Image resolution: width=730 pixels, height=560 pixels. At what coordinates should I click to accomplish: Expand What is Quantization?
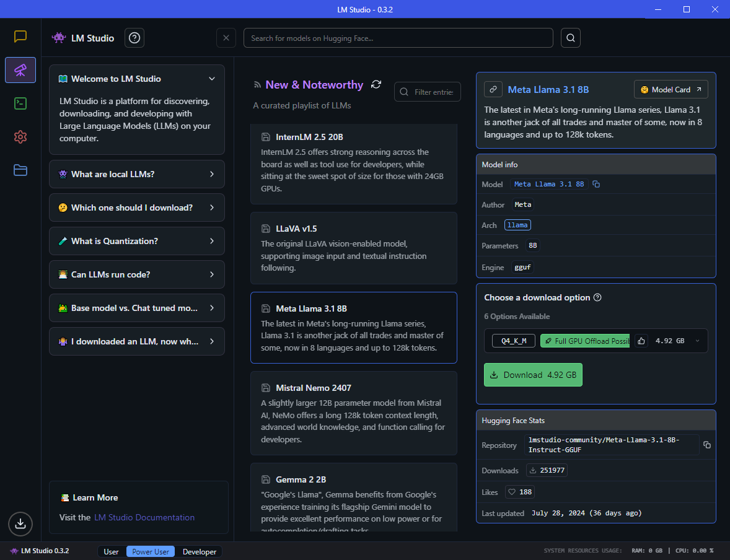click(137, 241)
